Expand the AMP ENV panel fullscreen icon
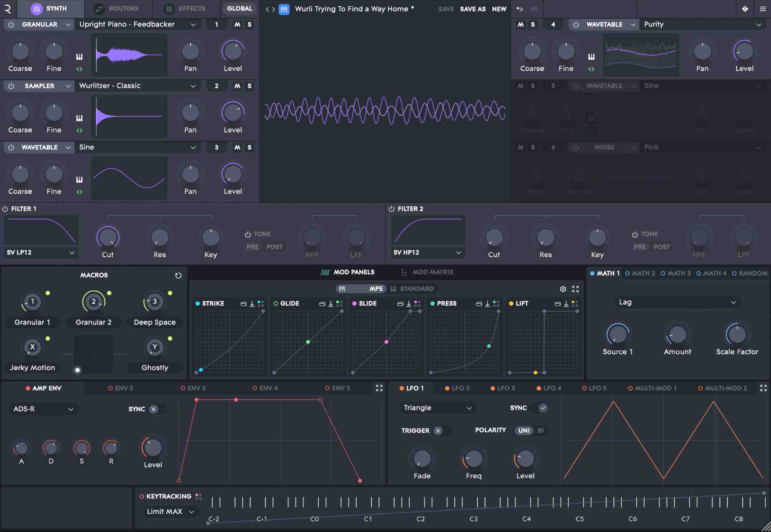 [379, 388]
